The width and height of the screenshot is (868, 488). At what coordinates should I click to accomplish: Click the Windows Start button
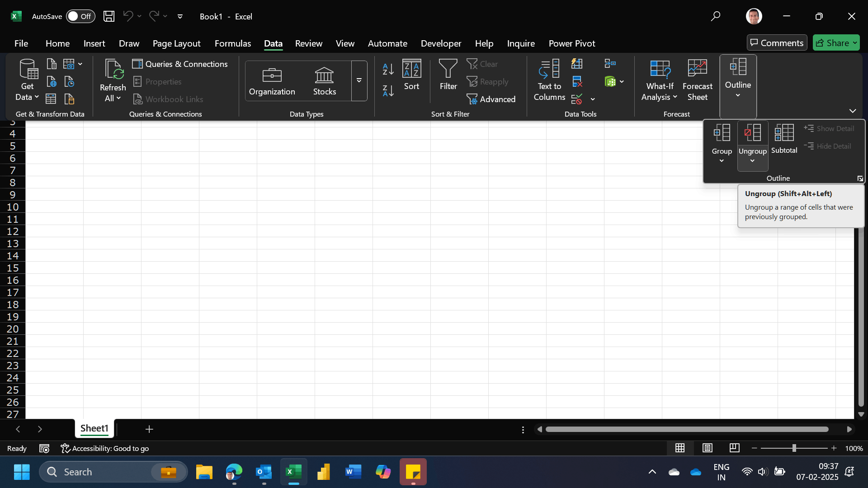[x=22, y=472]
